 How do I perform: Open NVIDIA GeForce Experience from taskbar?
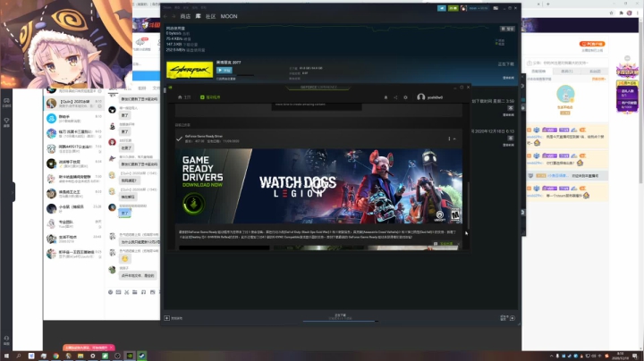point(130,356)
